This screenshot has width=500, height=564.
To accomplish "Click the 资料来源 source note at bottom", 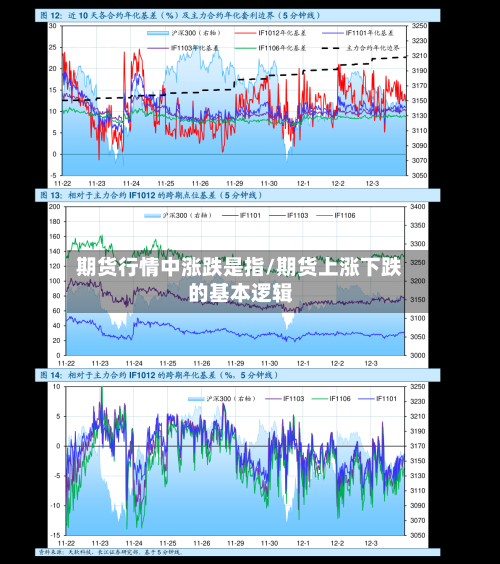I will point(111,552).
